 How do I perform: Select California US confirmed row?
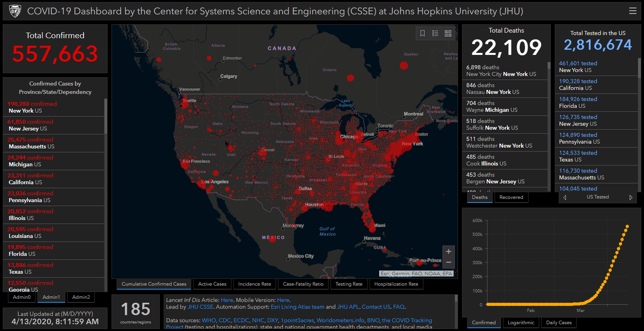coord(54,179)
